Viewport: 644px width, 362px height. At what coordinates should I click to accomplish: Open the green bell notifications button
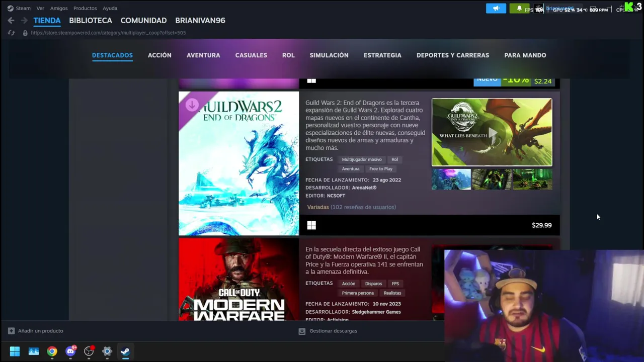click(x=519, y=9)
